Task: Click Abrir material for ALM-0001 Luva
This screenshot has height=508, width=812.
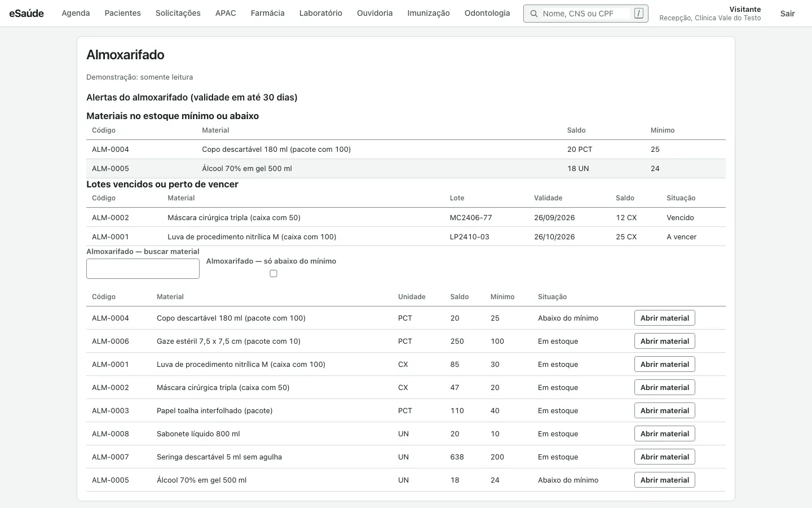Action: point(664,364)
